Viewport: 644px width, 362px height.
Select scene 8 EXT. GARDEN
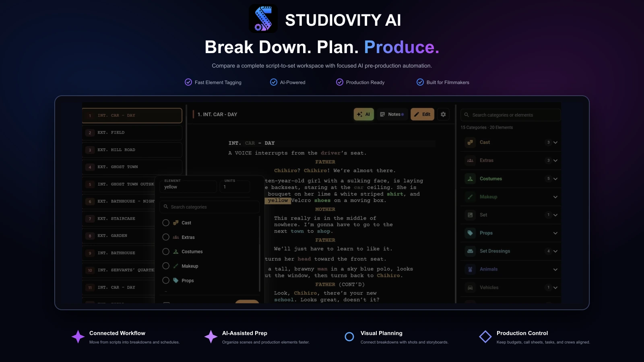pos(119,236)
